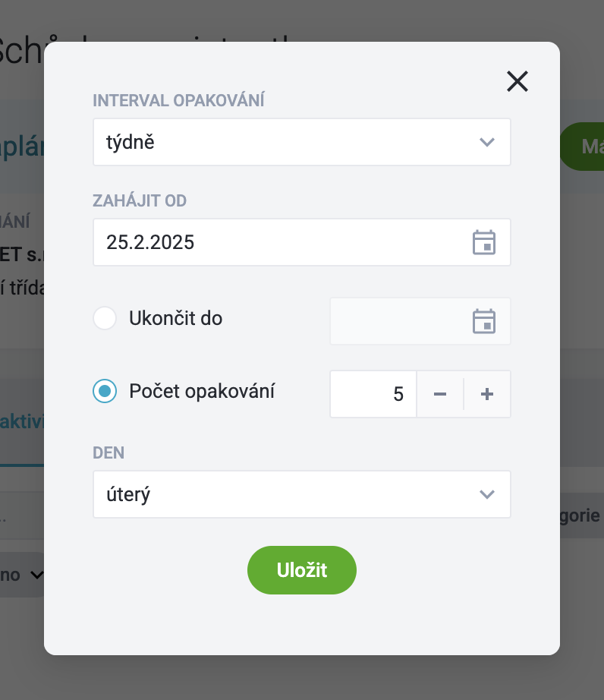Decrease repeat count with minus
Image resolution: width=604 pixels, height=700 pixels.
[x=440, y=394]
